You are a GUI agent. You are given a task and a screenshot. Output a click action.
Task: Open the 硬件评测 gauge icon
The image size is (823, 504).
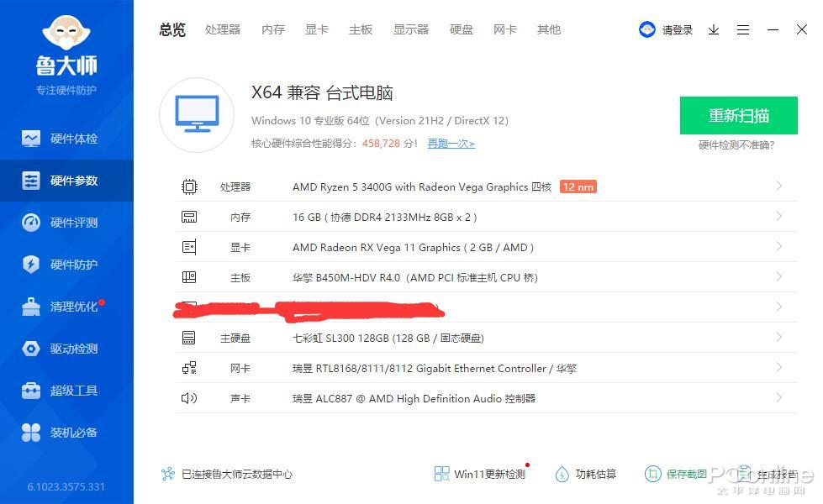click(x=31, y=223)
